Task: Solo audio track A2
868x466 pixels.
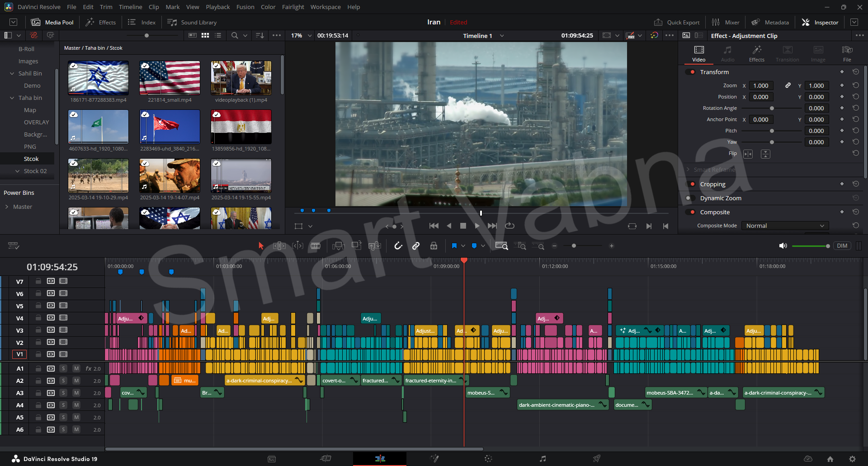Action: point(63,381)
